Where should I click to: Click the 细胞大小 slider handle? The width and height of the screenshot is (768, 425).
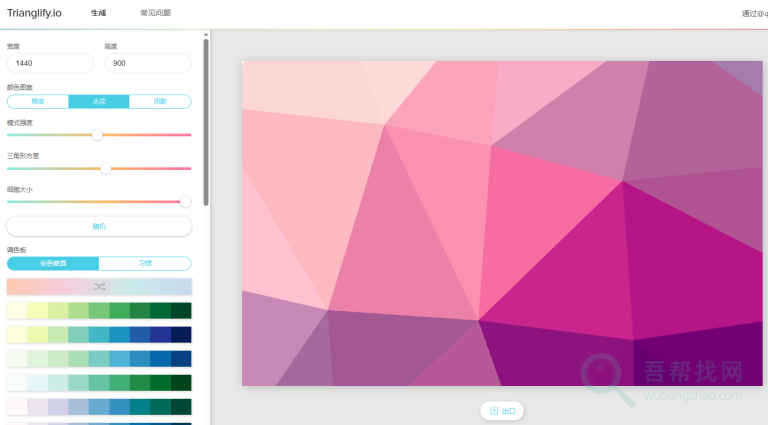pyautogui.click(x=185, y=201)
